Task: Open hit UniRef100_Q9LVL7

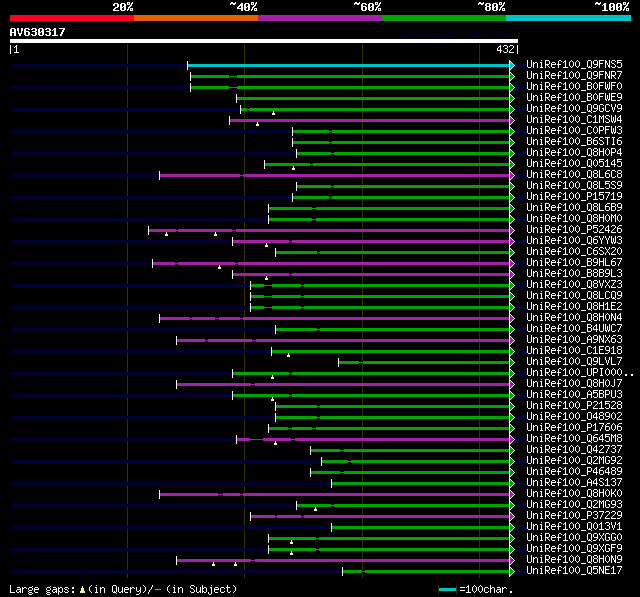Action: pos(574,362)
